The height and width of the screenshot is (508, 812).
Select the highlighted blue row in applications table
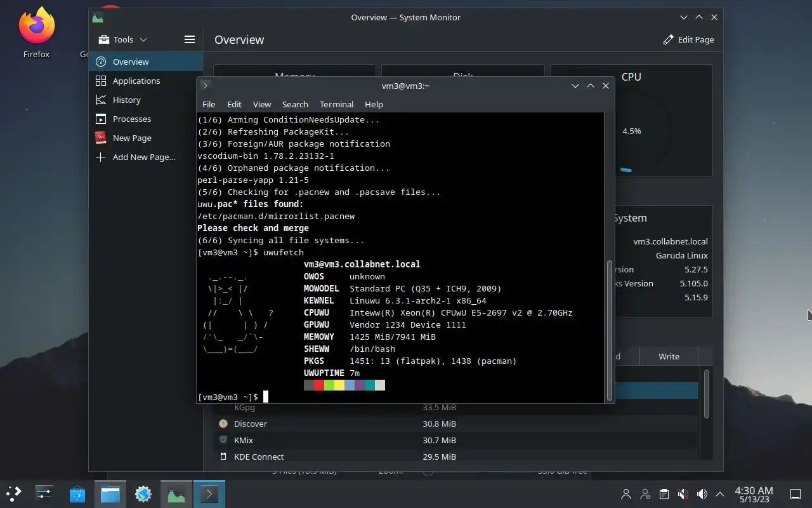(656, 391)
